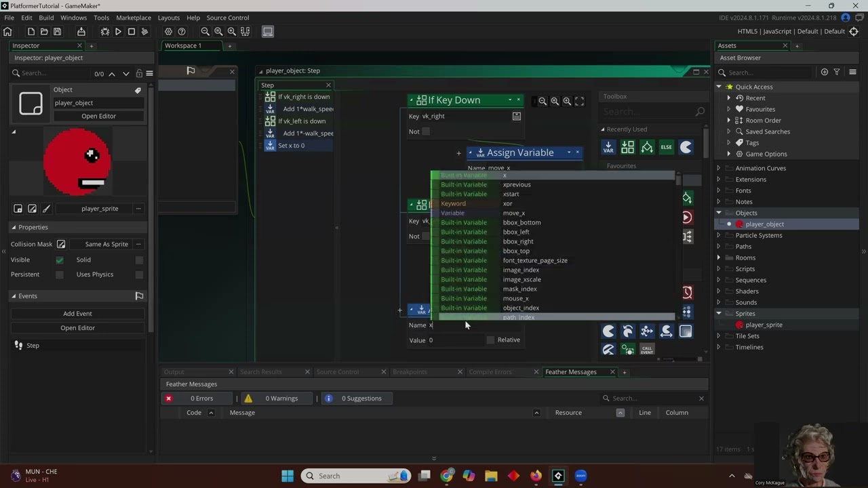
Task: Open File Explorer in taskbar
Action: click(x=491, y=476)
